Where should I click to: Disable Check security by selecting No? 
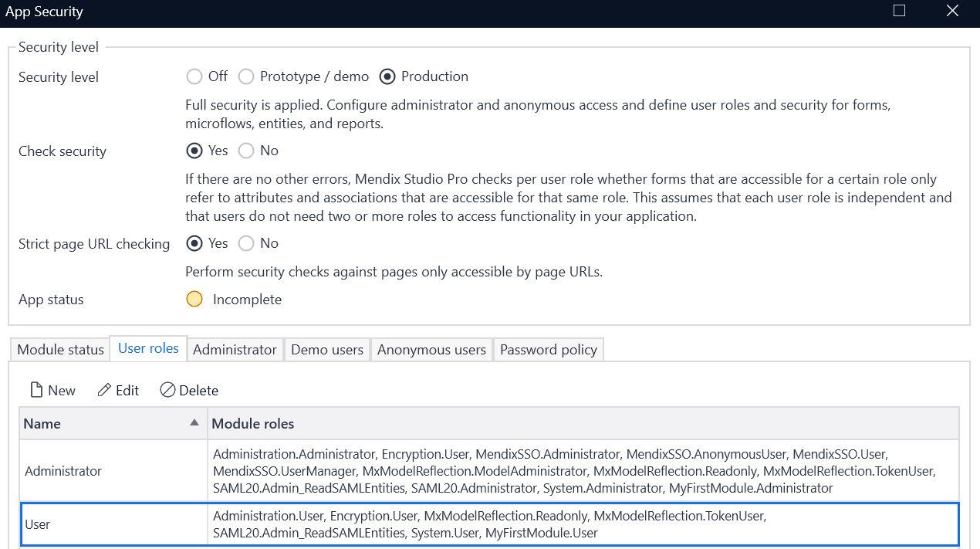(x=246, y=151)
